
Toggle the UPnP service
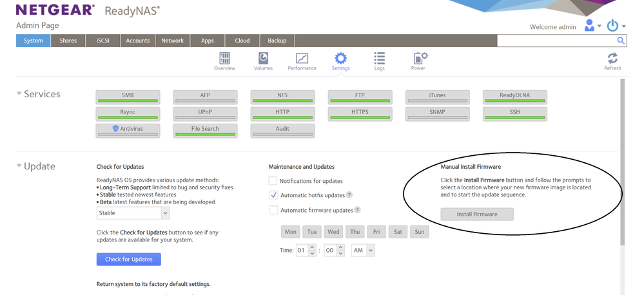coord(205,114)
